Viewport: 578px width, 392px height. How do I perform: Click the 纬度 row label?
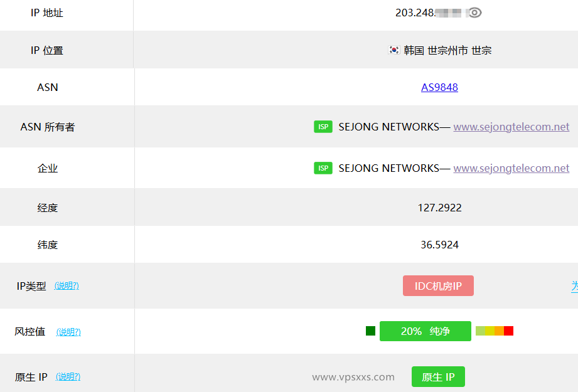coord(48,245)
